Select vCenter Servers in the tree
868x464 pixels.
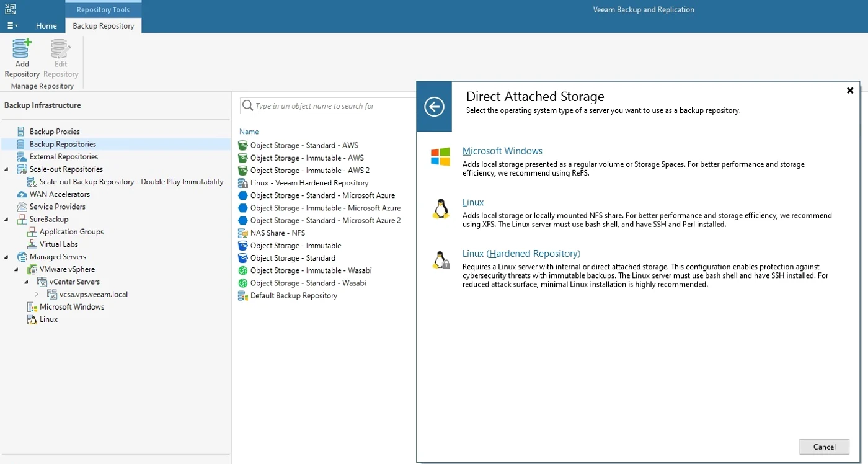74,282
